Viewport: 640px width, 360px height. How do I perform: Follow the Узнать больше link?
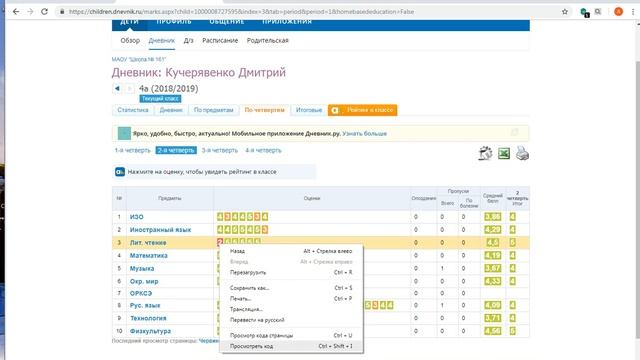[364, 133]
